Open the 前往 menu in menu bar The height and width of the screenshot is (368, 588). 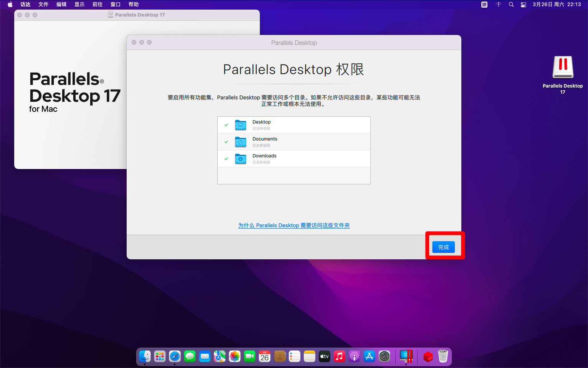click(x=97, y=5)
